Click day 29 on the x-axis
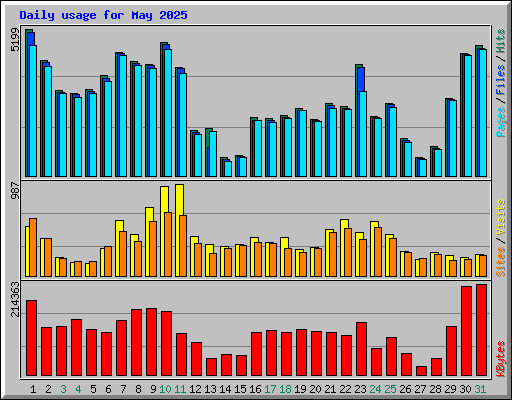 point(450,389)
